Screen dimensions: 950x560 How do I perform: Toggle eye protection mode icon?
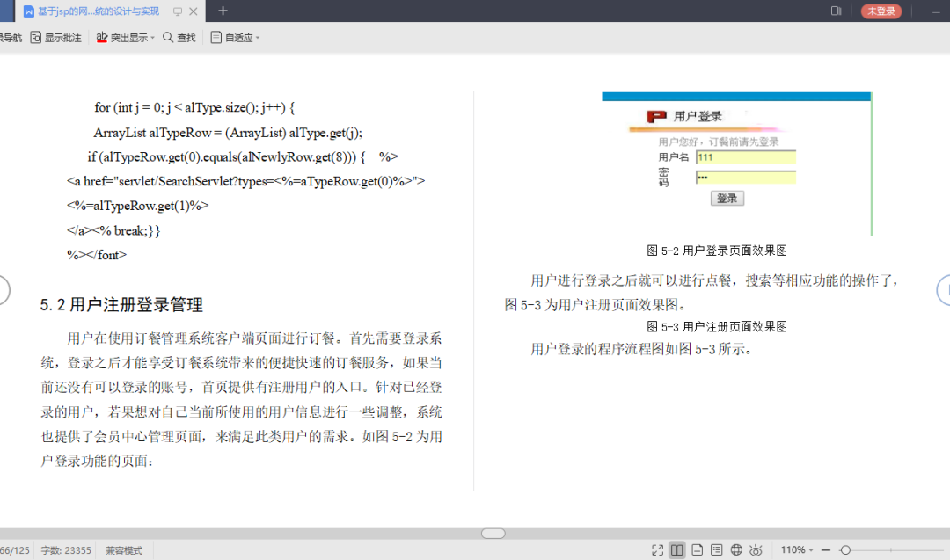pos(756,549)
